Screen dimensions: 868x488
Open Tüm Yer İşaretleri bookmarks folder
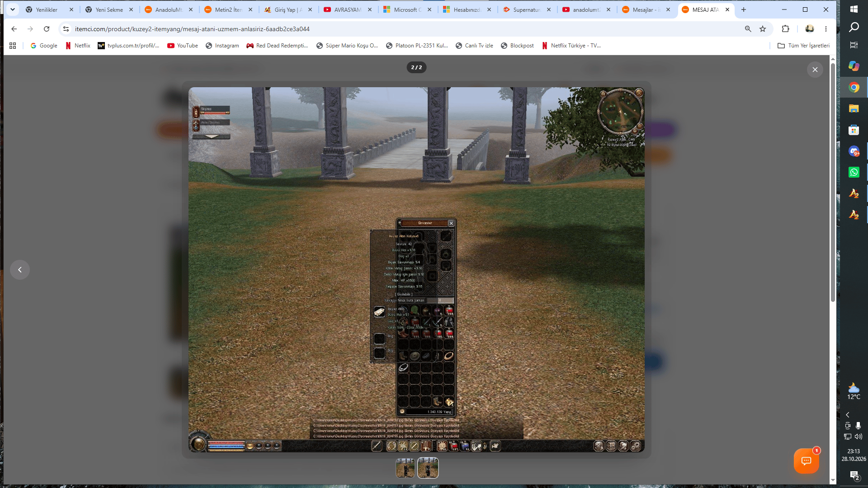click(x=803, y=46)
